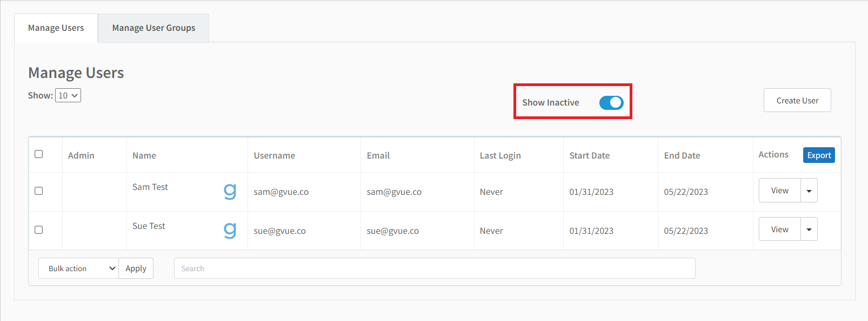
Task: Switch to the Manage User Groups tab
Action: pos(153,28)
